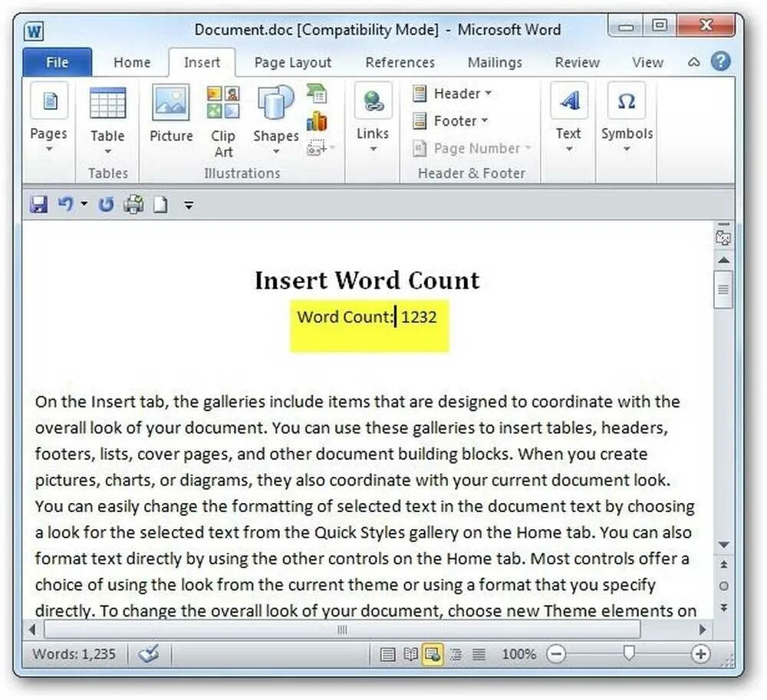The image size is (767, 700).
Task: Insert a SmartArt graphic
Action: (x=317, y=93)
